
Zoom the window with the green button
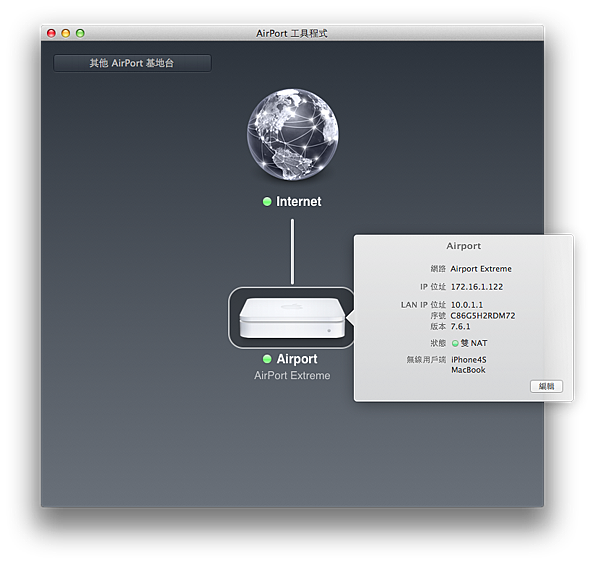(x=80, y=33)
